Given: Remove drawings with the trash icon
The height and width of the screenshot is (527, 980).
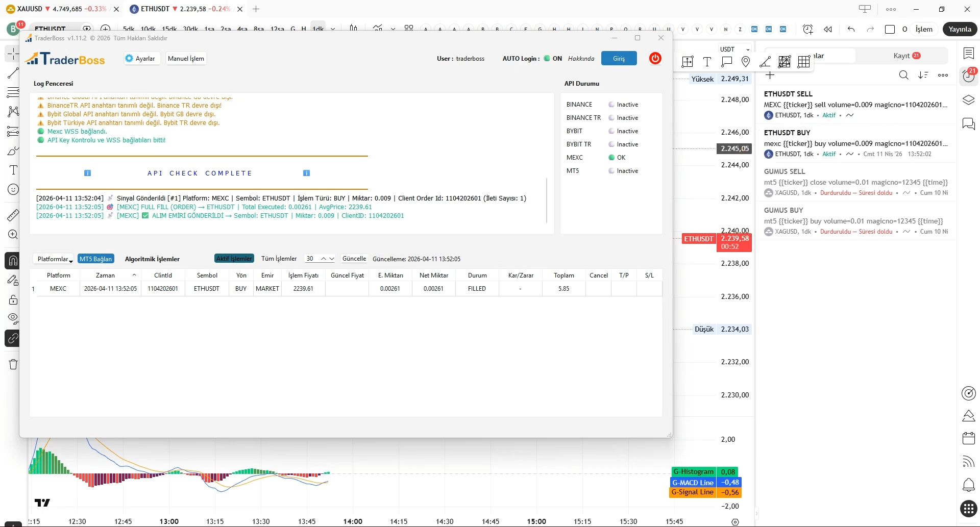Looking at the screenshot, I should [13, 364].
